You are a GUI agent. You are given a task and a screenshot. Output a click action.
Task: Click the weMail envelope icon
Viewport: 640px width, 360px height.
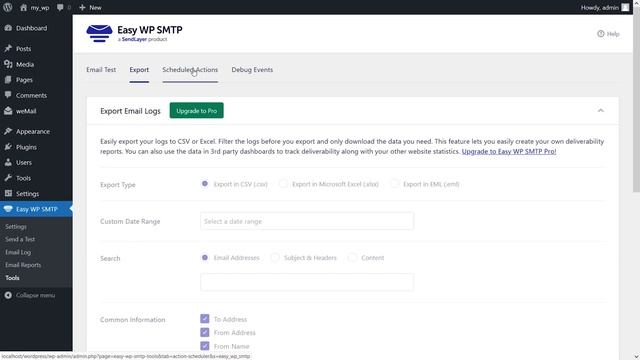point(8,111)
